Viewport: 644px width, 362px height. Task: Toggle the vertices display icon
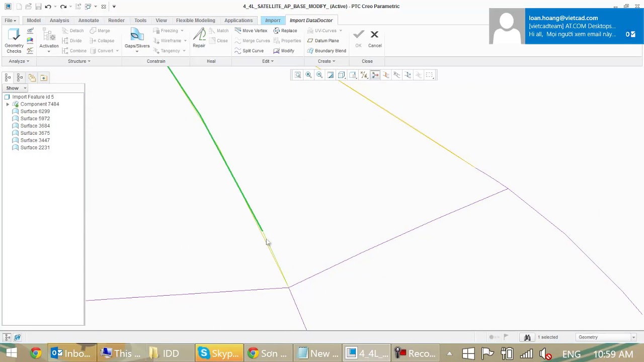pos(375,75)
